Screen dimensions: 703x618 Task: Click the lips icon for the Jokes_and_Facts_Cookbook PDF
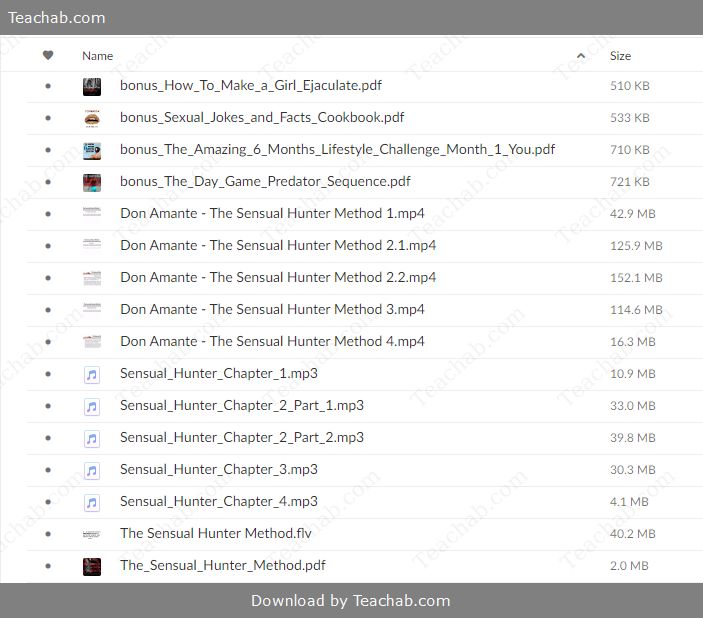coord(91,118)
